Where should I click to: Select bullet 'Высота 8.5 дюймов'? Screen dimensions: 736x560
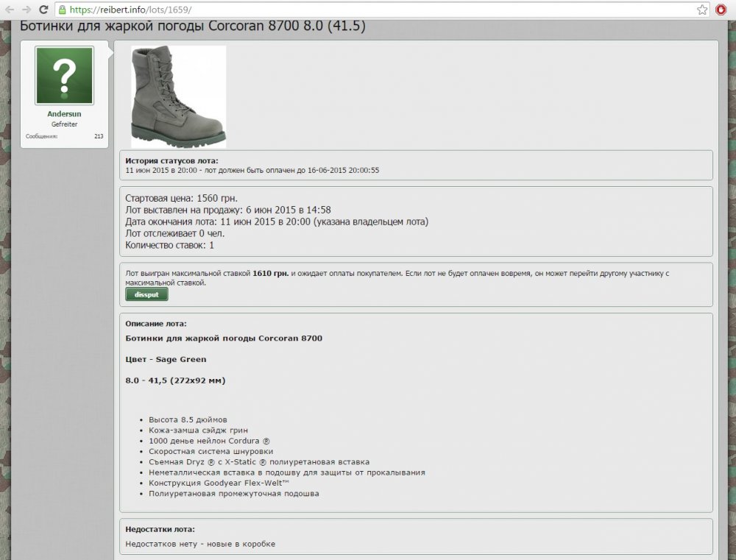coord(188,419)
